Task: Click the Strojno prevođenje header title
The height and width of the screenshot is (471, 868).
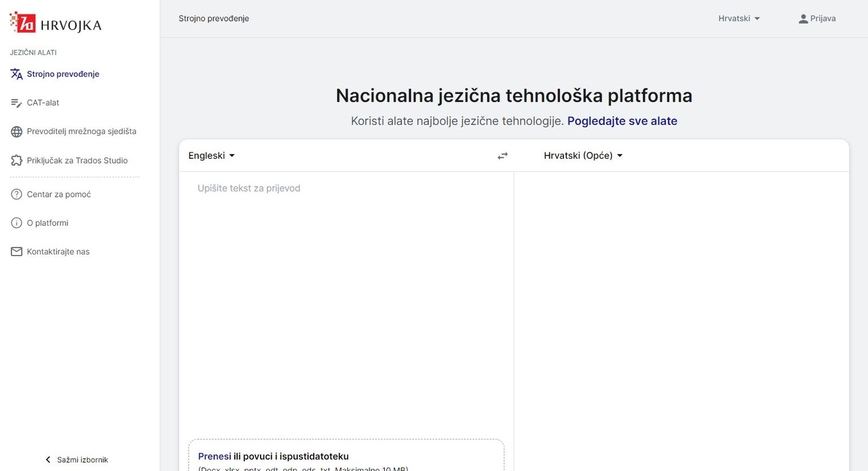Action: click(214, 19)
